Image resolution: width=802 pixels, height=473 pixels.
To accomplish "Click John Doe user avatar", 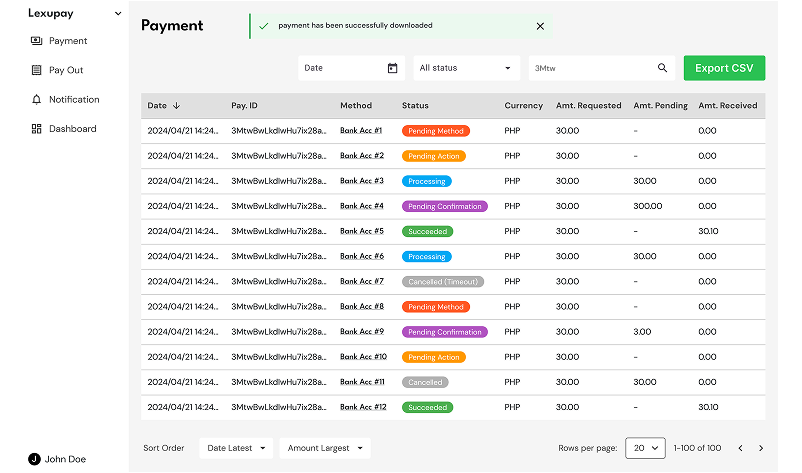I will coord(34,459).
